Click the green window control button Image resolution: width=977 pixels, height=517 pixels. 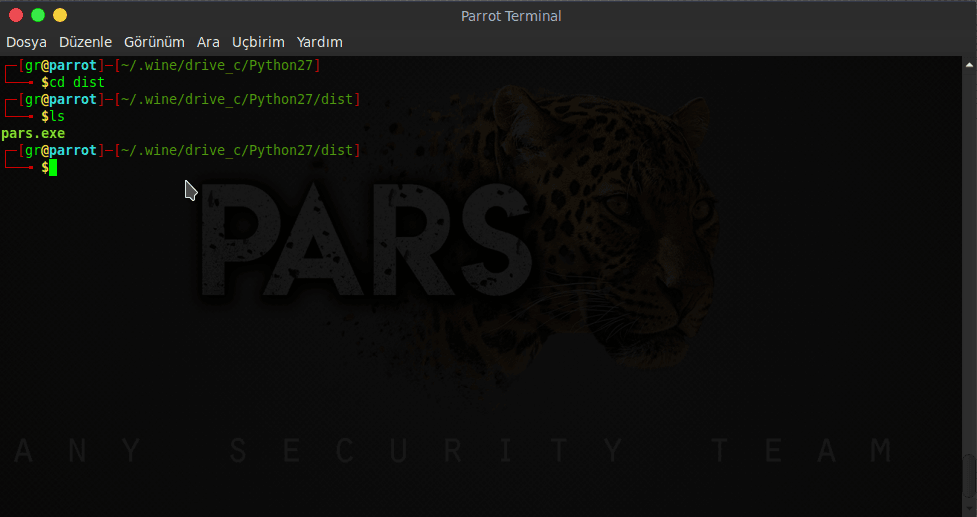tap(38, 15)
